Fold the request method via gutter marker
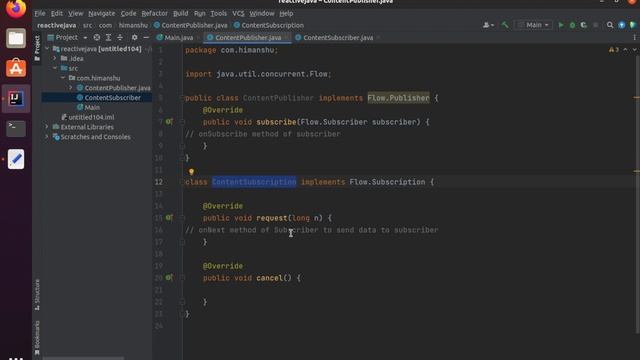Screen dimensions: 640x360 coord(182,218)
